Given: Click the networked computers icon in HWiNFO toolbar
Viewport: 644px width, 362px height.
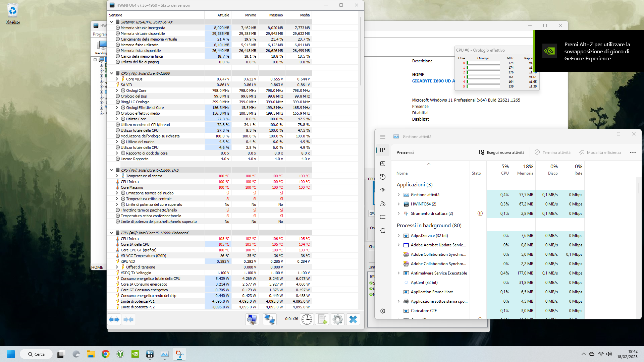Looking at the screenshot, I should (x=269, y=319).
